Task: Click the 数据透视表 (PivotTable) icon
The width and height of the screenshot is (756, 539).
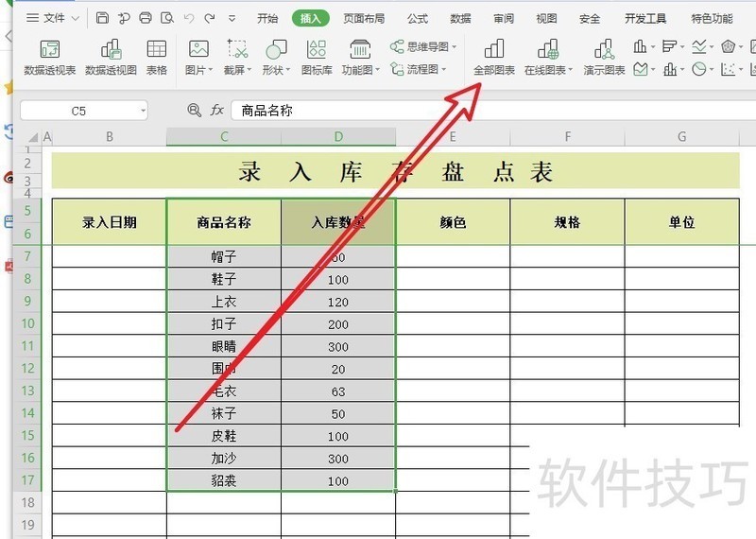Action: (50, 57)
